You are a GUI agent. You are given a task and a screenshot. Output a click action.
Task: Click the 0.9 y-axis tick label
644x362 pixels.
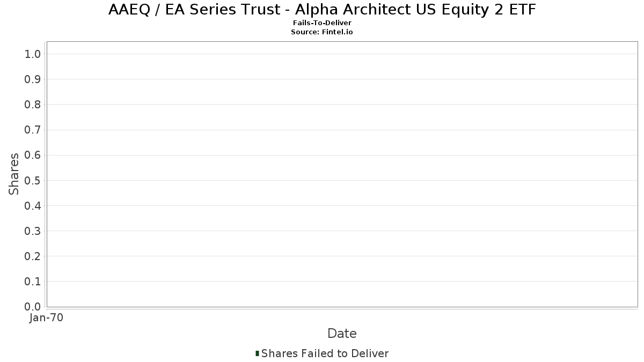[x=33, y=79]
